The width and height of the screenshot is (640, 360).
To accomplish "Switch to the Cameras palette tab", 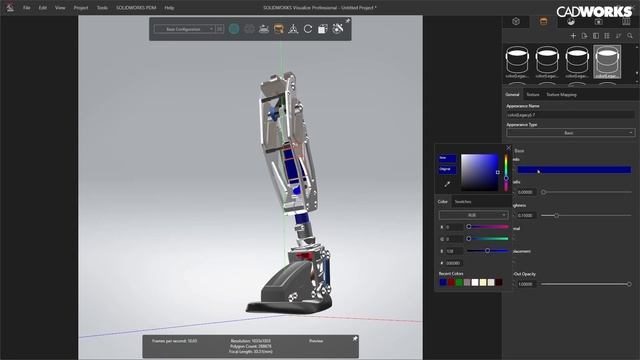I will 598,22.
